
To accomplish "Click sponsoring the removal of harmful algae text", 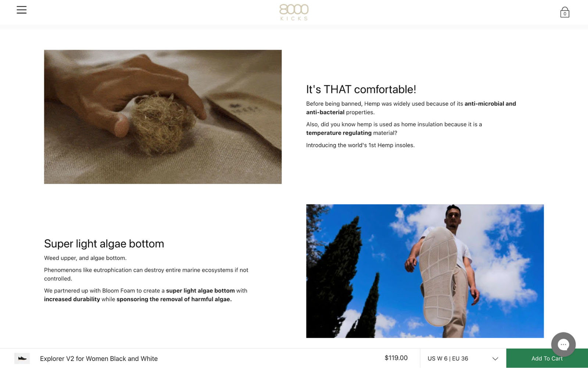I will [174, 299].
